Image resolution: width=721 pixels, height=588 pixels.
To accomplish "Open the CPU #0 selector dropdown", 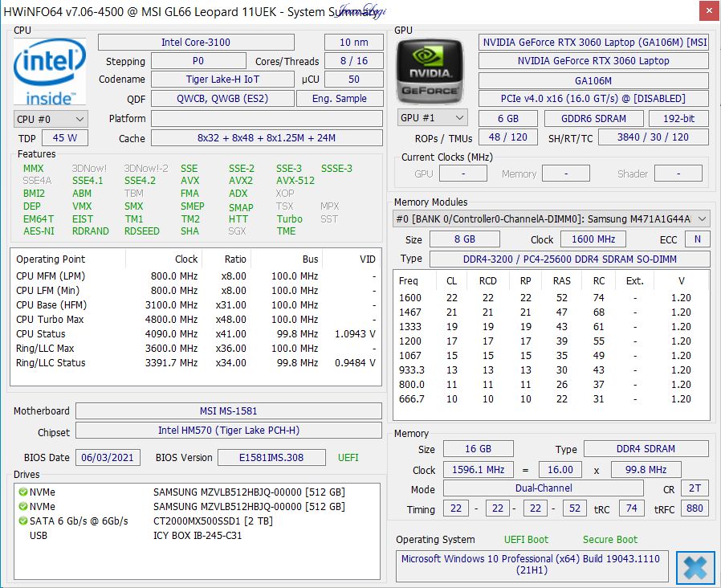I will point(51,118).
